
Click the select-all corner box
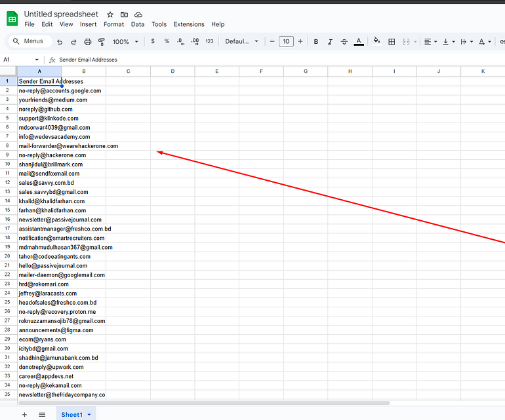(8, 71)
